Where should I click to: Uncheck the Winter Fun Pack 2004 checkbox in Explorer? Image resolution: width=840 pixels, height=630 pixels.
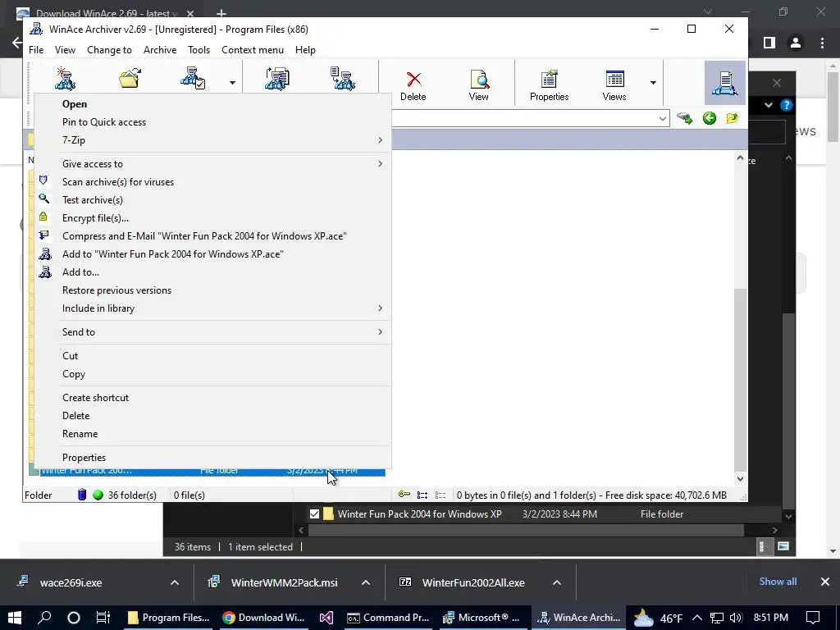pos(314,514)
